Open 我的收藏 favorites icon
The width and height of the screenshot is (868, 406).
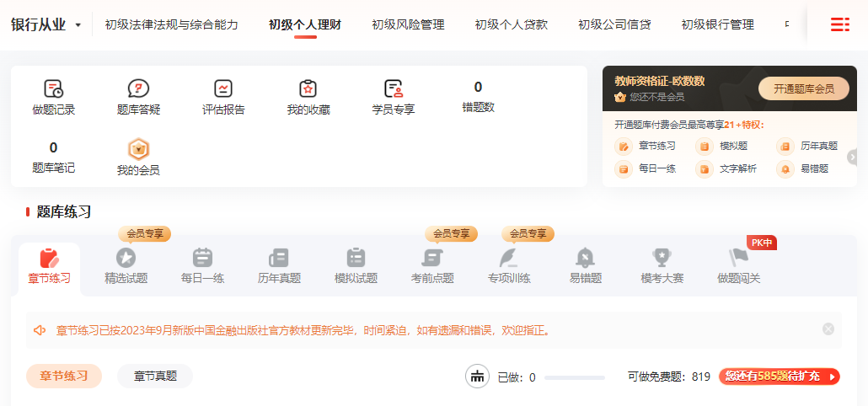coord(308,88)
